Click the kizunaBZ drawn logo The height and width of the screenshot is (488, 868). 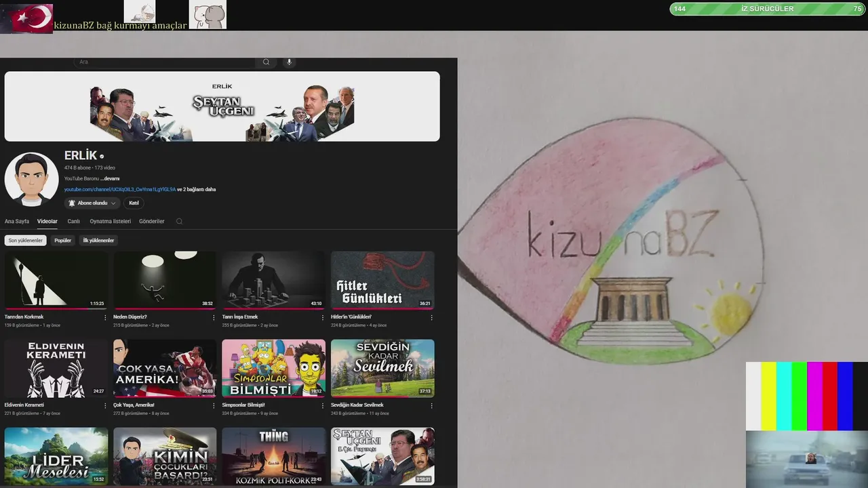coord(612,241)
